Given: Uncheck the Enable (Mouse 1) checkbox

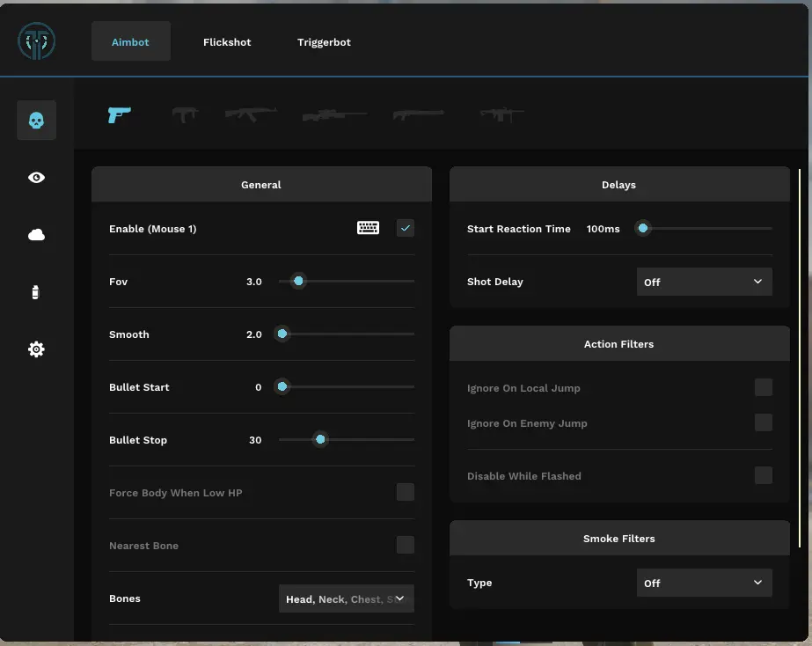Looking at the screenshot, I should click(x=406, y=228).
